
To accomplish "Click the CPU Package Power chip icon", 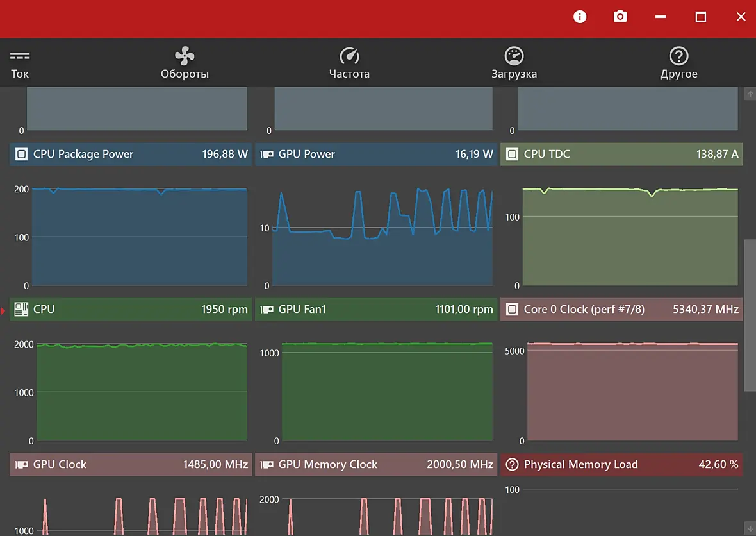I will tap(21, 155).
